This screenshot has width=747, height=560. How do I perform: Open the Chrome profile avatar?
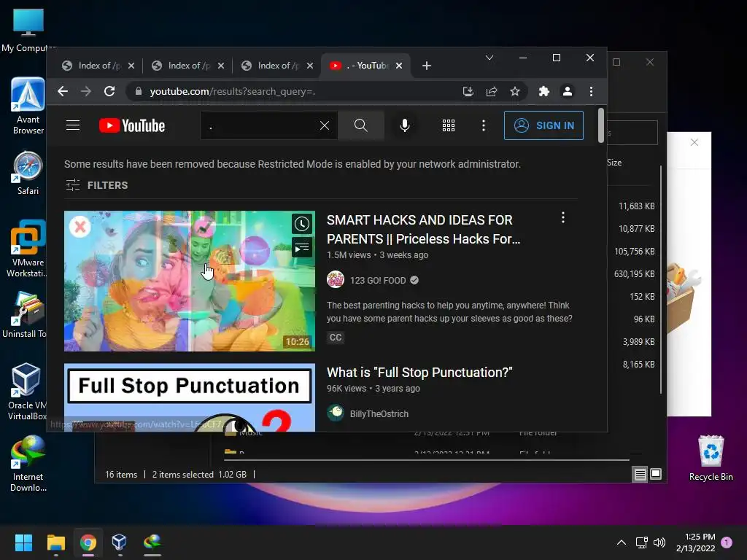[x=568, y=91]
